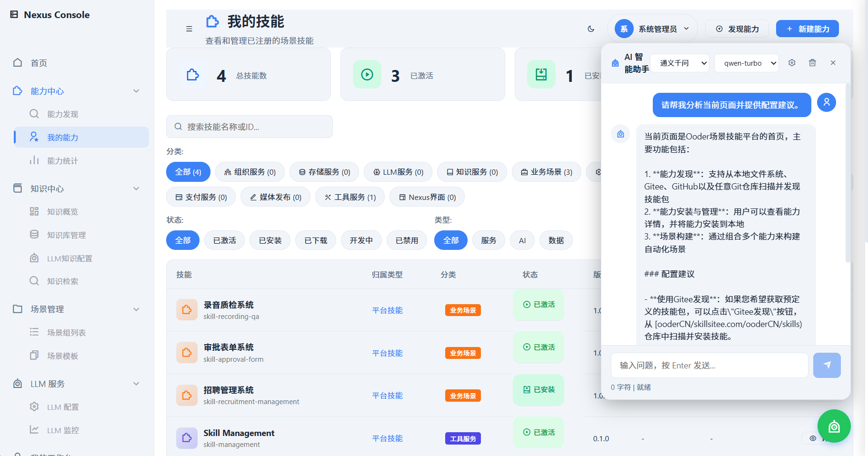Collapse sidebar using the hamburger icon
The width and height of the screenshot is (868, 456).
189,29
